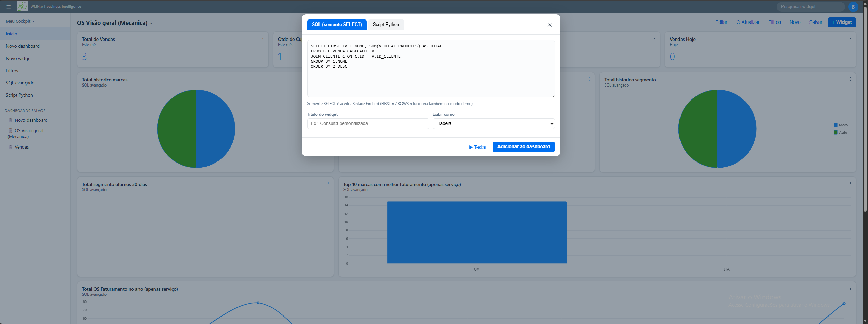
Task: Click Novo in dashboard toolbar
Action: pyautogui.click(x=795, y=22)
